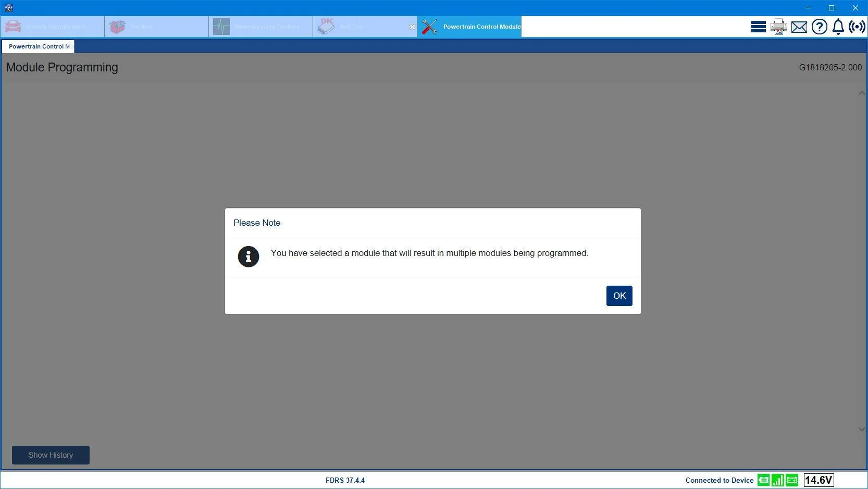This screenshot has width=868, height=489.
Task: Click the FDRS app icon in title bar
Action: tap(8, 8)
